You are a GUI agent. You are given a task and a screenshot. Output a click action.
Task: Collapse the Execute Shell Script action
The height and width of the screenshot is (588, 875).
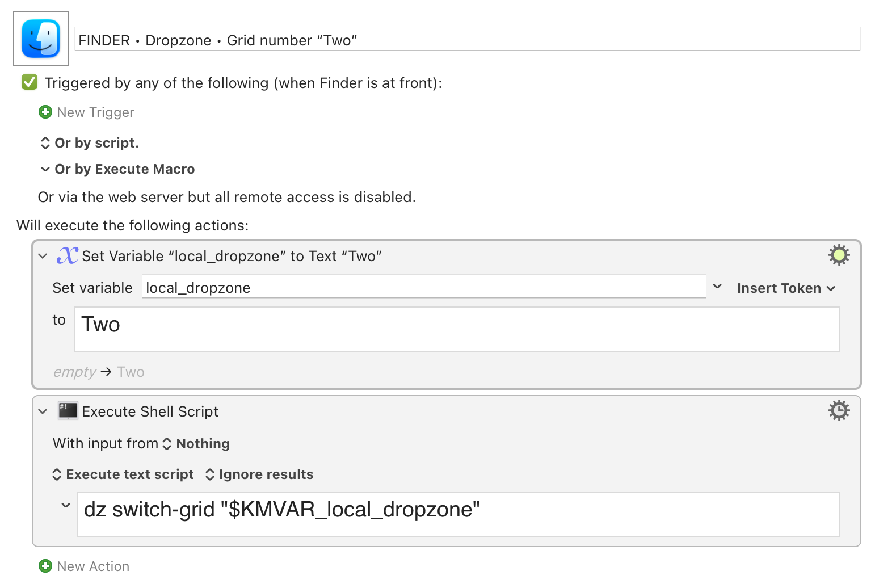point(43,411)
